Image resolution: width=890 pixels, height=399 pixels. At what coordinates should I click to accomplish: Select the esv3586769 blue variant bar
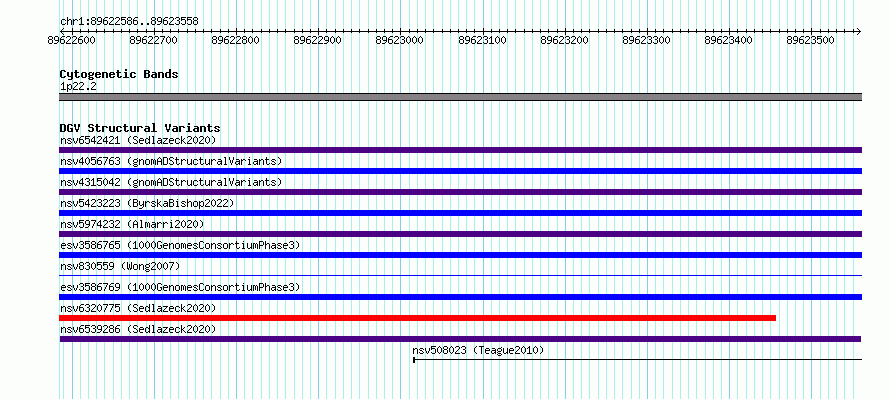(x=460, y=297)
